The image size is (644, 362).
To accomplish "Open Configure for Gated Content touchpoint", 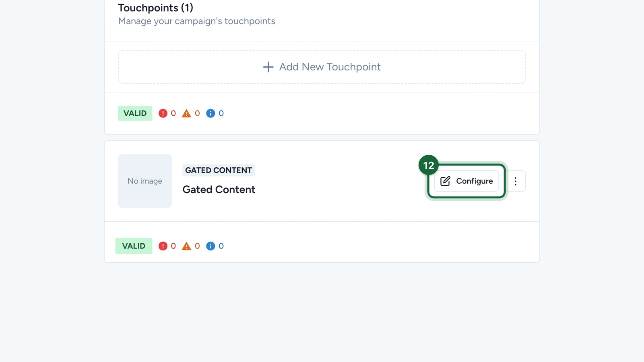I will tap(466, 181).
